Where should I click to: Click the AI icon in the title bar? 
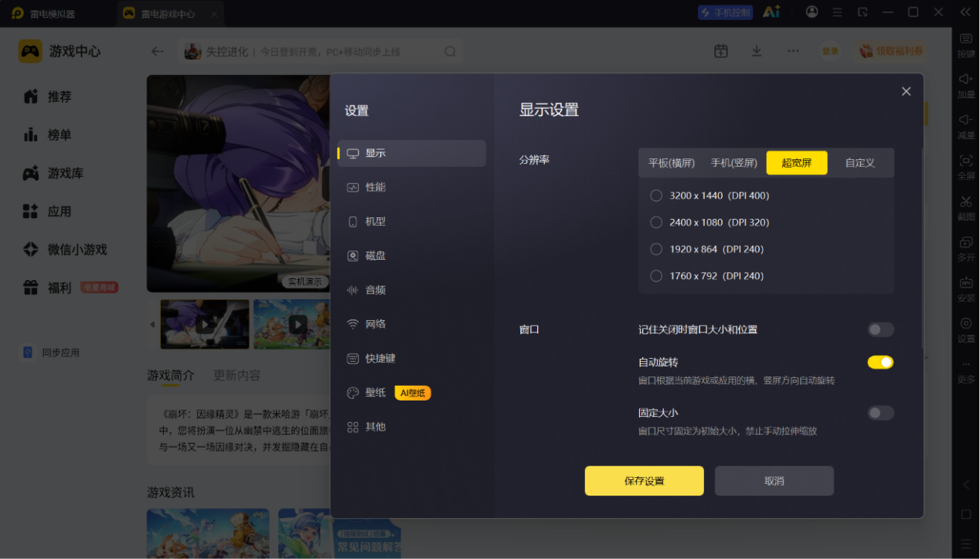(x=771, y=12)
